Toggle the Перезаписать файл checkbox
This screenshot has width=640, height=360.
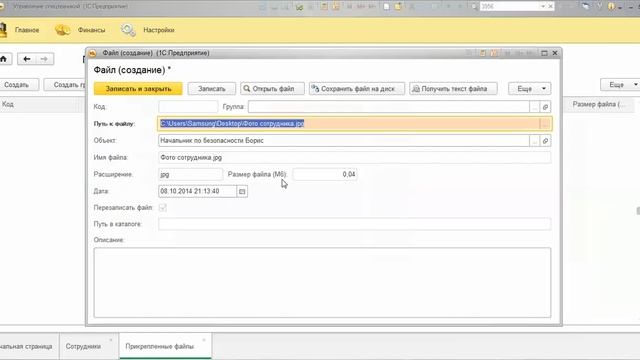pyautogui.click(x=162, y=208)
